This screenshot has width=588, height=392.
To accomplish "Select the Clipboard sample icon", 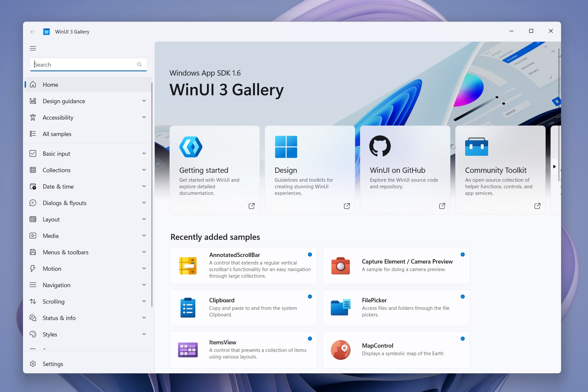I will [x=188, y=308].
